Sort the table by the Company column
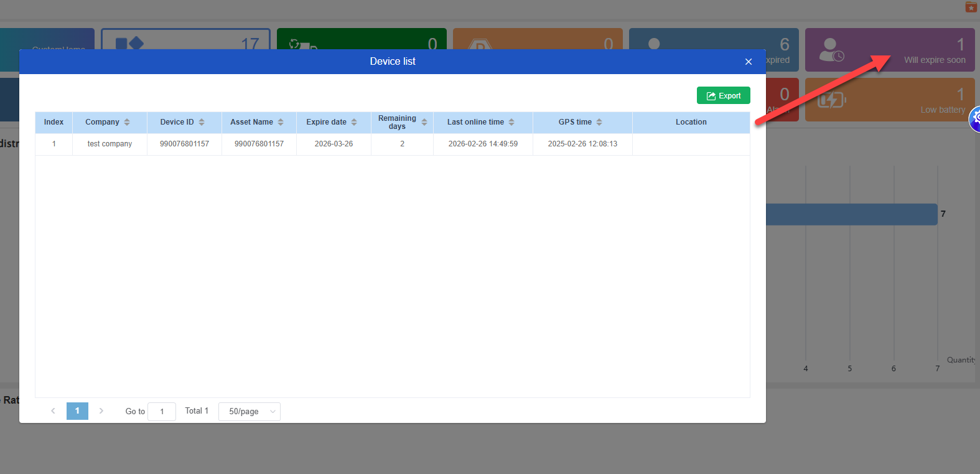Viewport: 980px width, 474px height. (127, 122)
